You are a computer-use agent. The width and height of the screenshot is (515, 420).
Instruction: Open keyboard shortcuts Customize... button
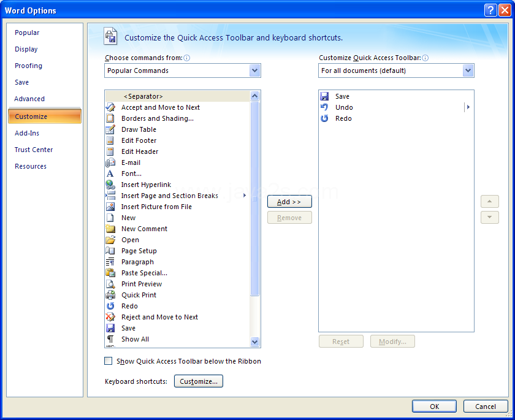coord(199,381)
